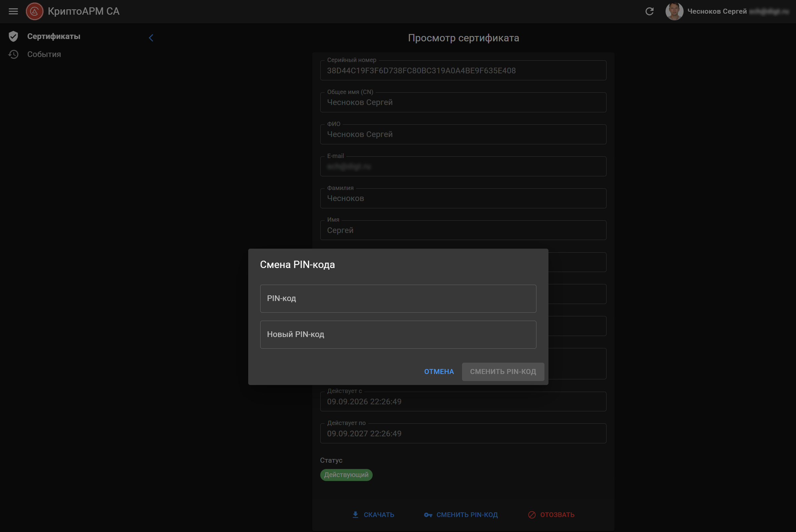This screenshot has width=796, height=532.
Task: Refresh the page with the reload icon
Action: click(649, 11)
